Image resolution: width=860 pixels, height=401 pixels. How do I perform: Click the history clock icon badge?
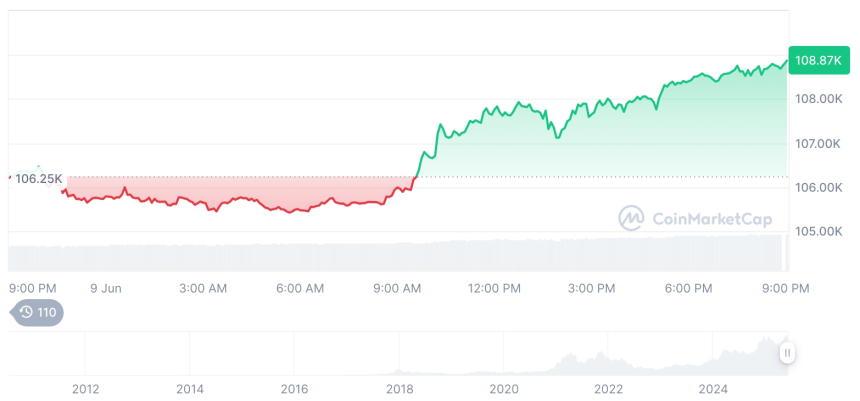tap(37, 312)
